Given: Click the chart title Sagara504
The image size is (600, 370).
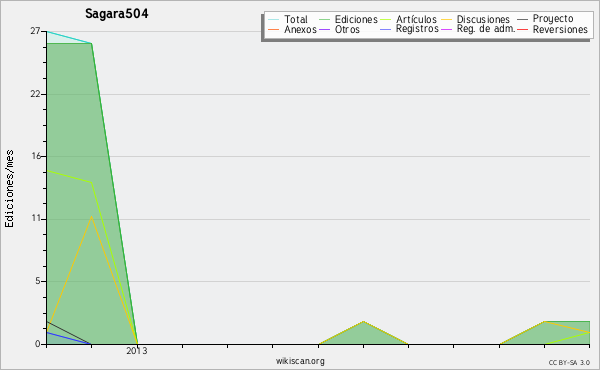Looking at the screenshot, I should tap(117, 14).
